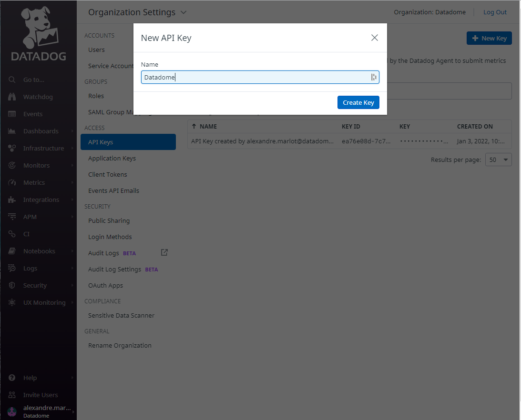Expand the Monitors submenu arrow
Viewport: 521px width, 420px height.
coord(72,165)
